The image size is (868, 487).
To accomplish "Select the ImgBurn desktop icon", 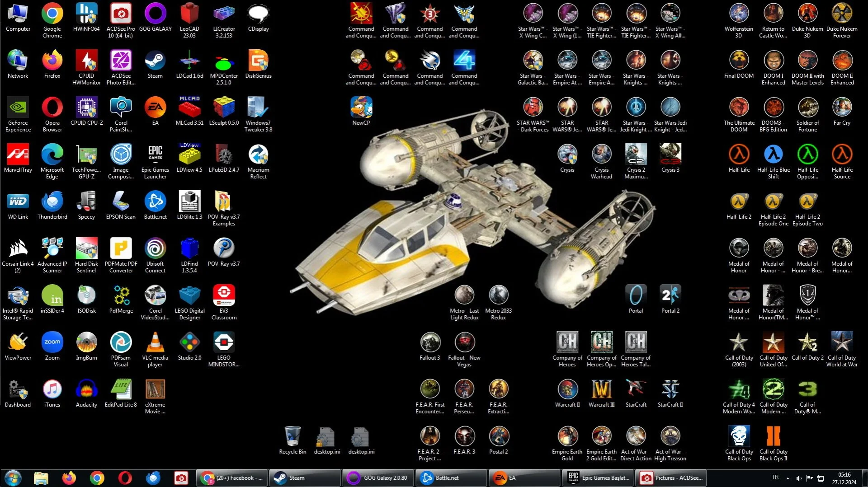I will point(86,346).
